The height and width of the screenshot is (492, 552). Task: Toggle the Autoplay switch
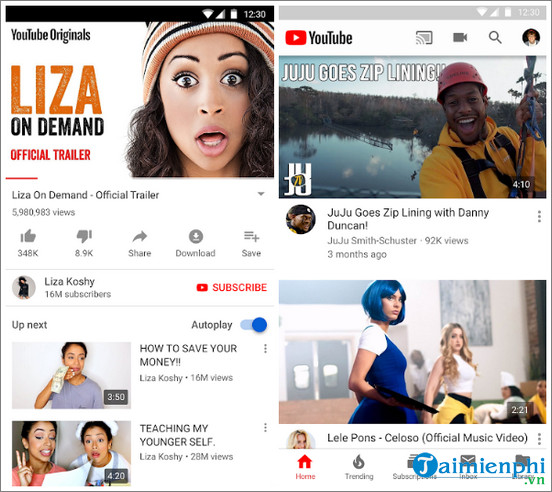(x=253, y=324)
